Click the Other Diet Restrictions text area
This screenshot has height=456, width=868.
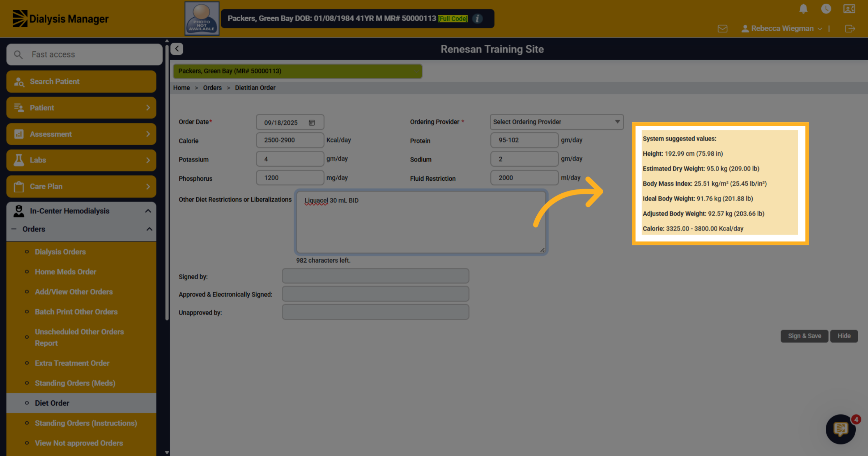click(421, 222)
